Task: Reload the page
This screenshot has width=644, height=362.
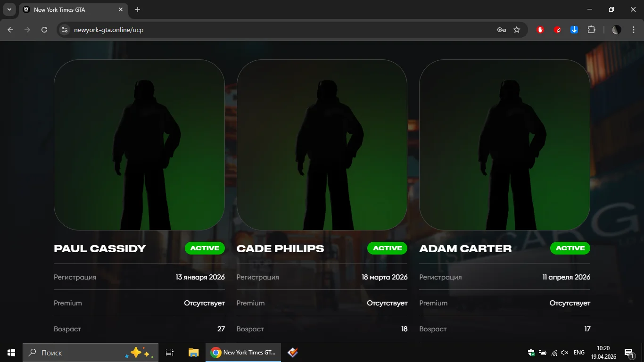Action: (44, 30)
